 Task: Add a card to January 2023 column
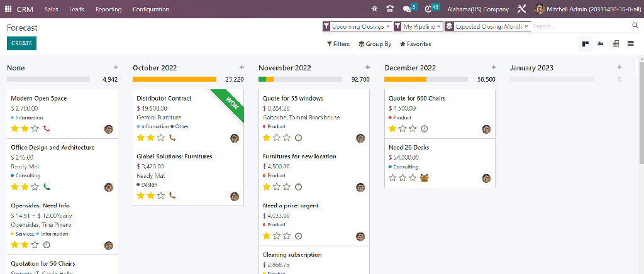(619, 67)
